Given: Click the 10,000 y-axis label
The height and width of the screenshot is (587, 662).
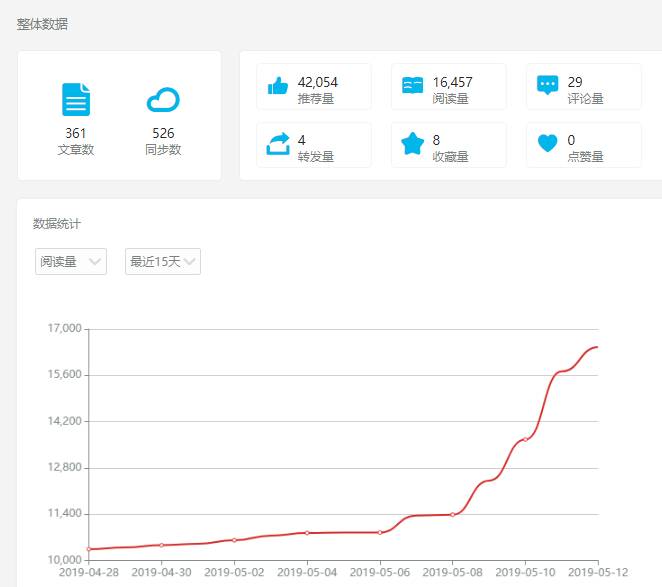Looking at the screenshot, I should [65, 560].
